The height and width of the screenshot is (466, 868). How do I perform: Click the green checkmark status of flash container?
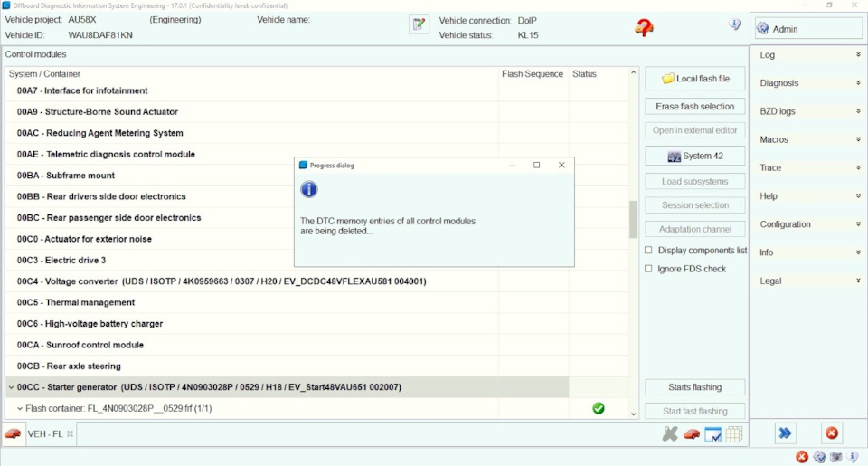pos(599,408)
